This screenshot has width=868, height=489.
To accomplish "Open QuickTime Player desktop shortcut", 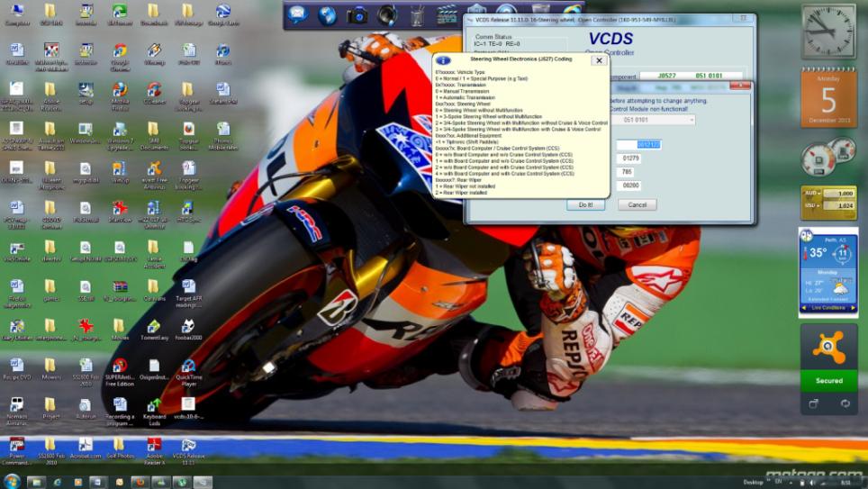I will point(188,372).
